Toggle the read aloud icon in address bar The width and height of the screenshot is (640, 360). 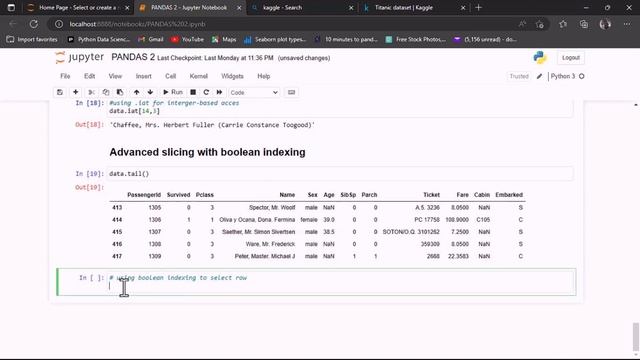[522, 24]
